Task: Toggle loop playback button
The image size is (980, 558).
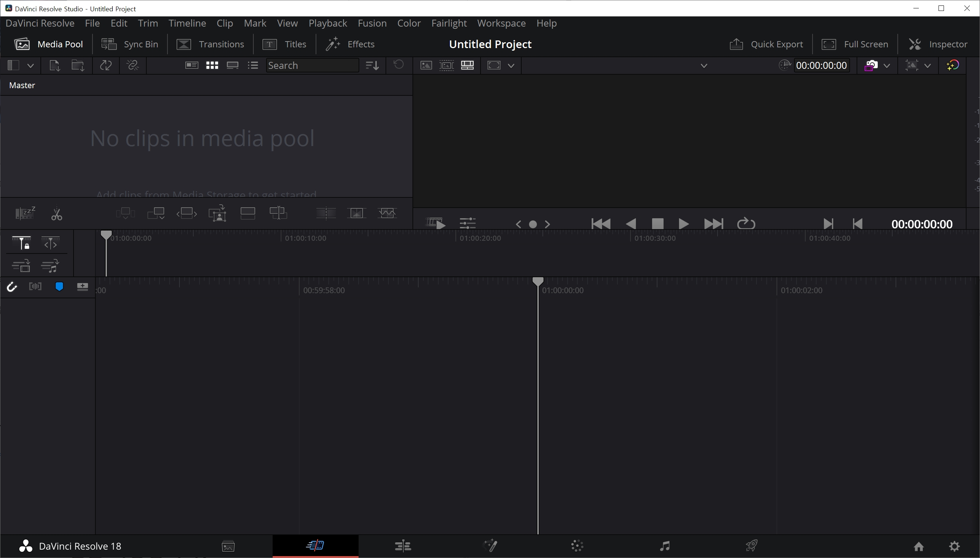Action: point(746,223)
